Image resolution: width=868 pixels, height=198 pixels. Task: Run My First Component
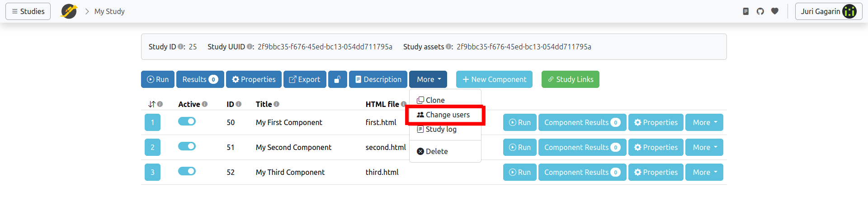[520, 122]
